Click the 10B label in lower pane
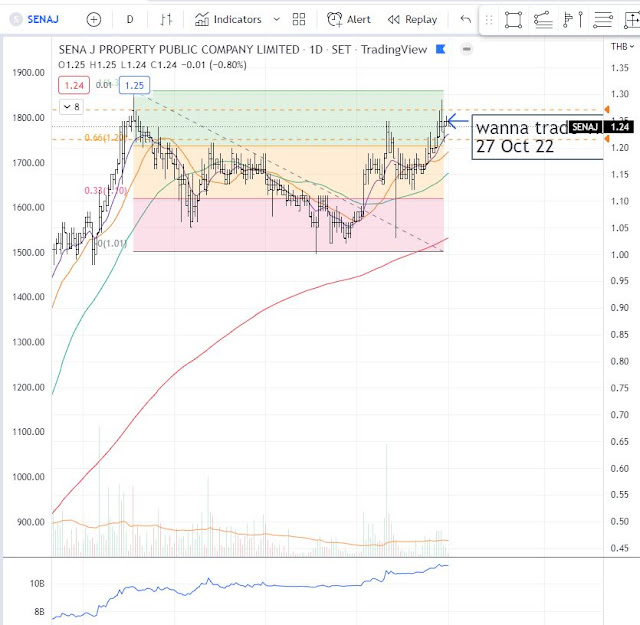This screenshot has height=625, width=640. click(37, 584)
